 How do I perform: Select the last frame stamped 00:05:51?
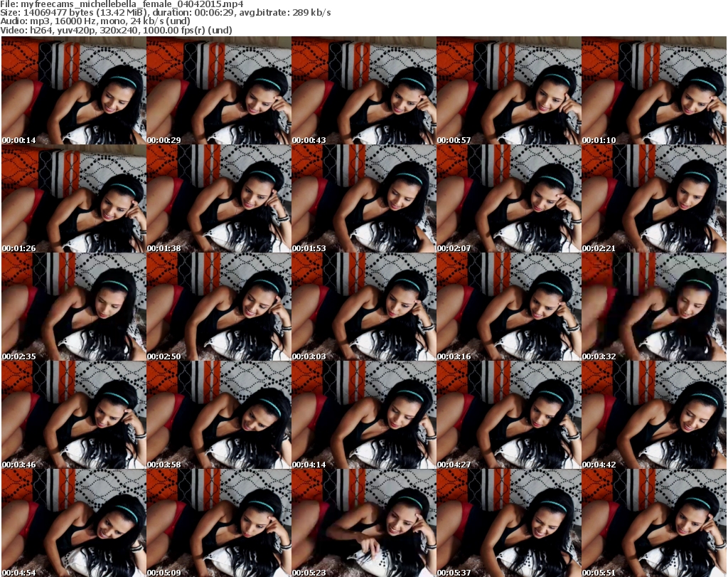(653, 523)
